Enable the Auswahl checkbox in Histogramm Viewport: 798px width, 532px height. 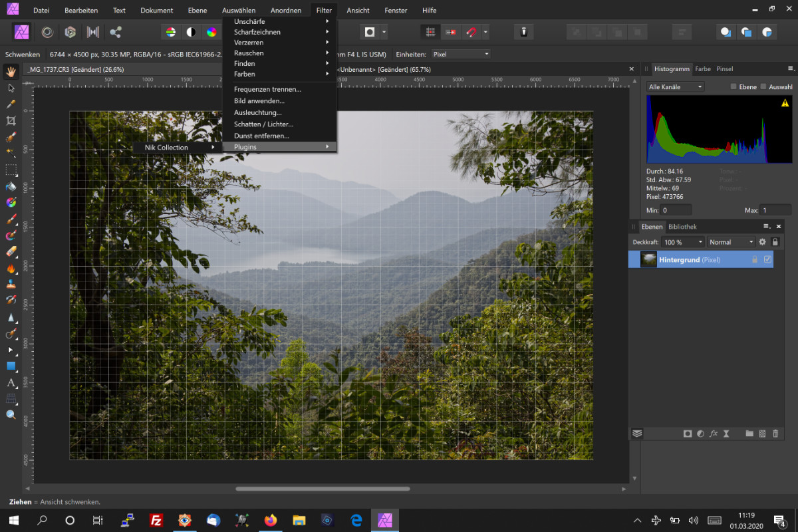[x=763, y=87]
